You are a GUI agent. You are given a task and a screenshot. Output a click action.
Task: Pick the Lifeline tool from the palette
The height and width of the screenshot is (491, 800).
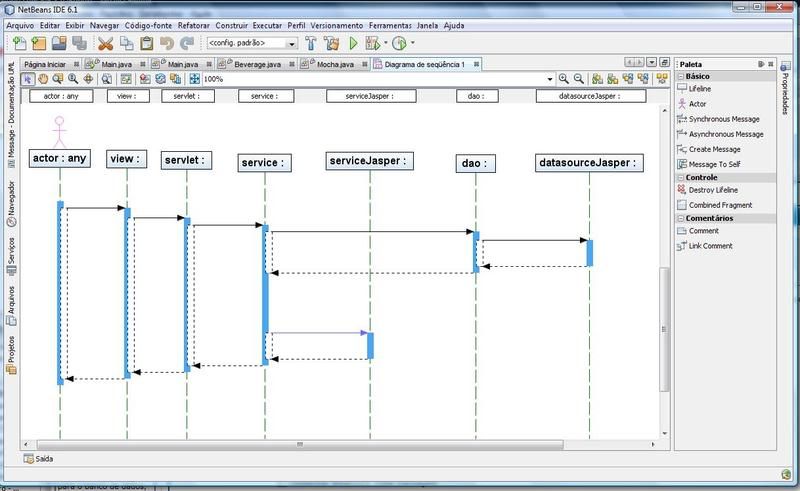(700, 89)
